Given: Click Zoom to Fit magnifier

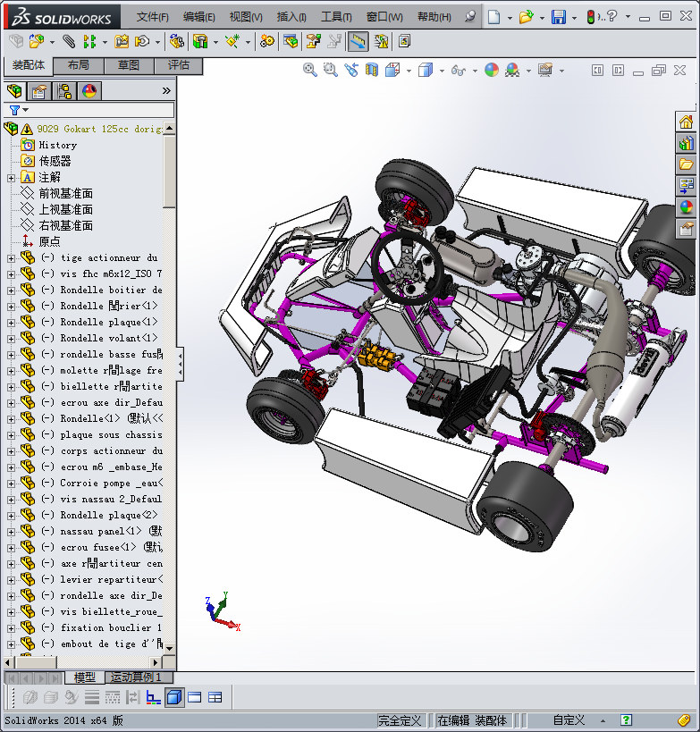Looking at the screenshot, I should tap(309, 70).
